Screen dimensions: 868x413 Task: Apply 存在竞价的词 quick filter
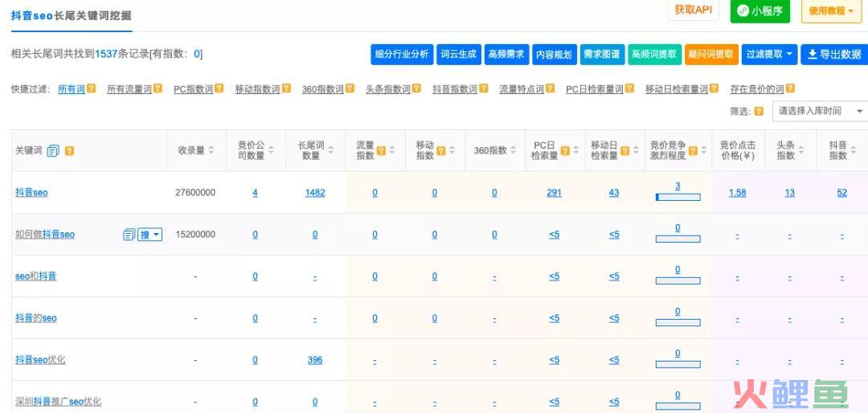coord(757,89)
